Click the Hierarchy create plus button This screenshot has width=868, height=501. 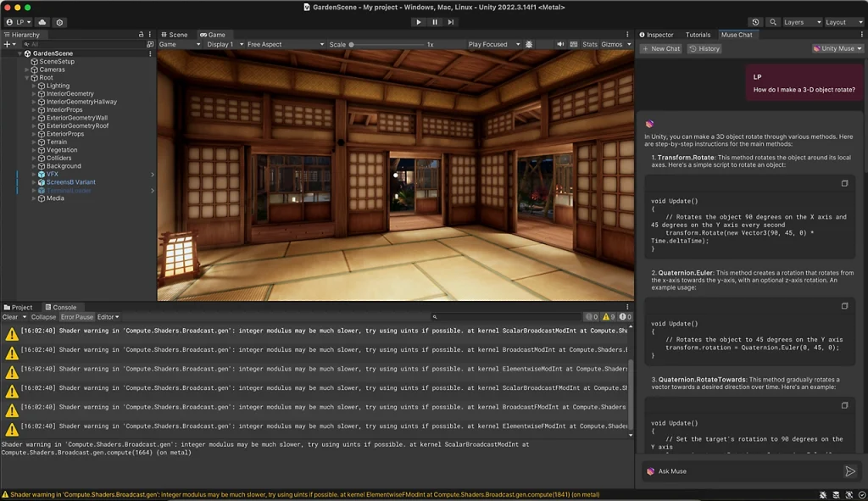coord(9,44)
